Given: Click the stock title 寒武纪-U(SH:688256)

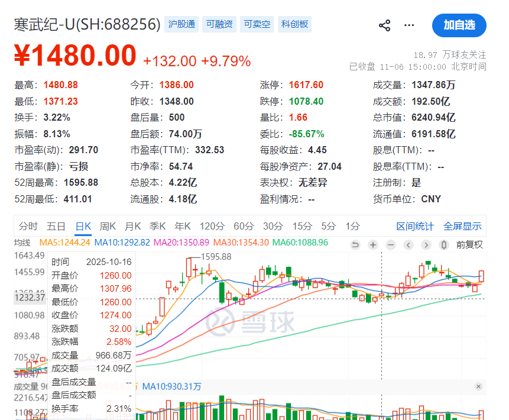Looking at the screenshot, I should coord(87,24).
